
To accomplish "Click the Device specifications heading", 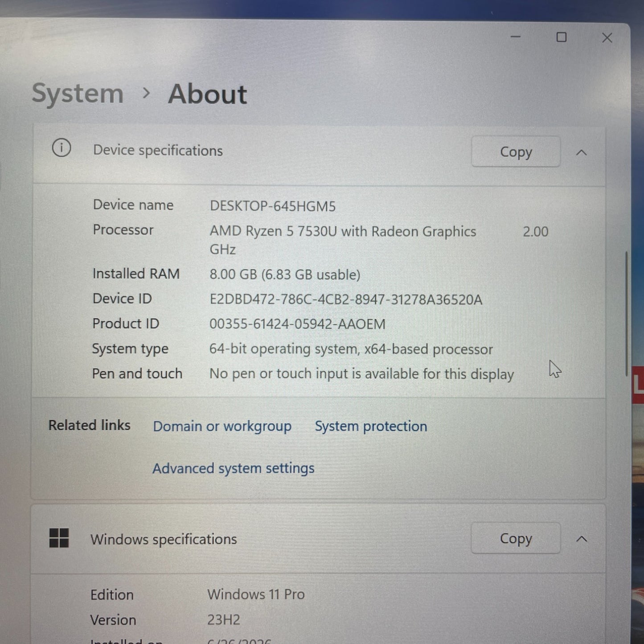I will point(158,151).
